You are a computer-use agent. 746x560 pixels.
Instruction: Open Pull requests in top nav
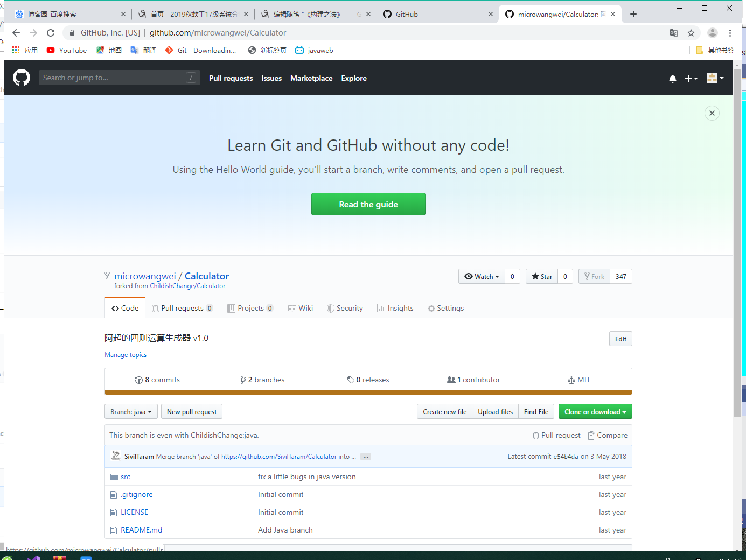pyautogui.click(x=231, y=78)
